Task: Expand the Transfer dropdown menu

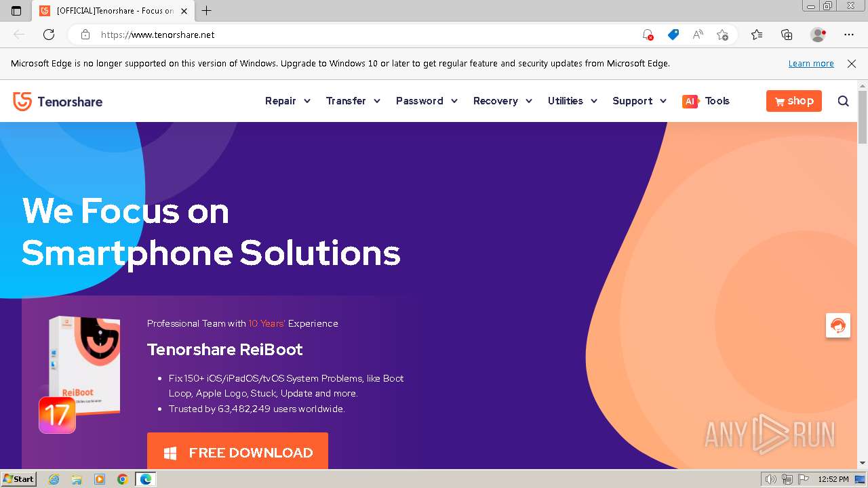Action: pyautogui.click(x=353, y=101)
